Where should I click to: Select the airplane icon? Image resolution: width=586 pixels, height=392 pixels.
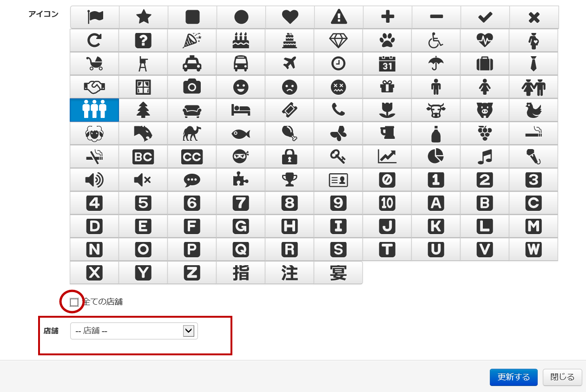[x=290, y=64]
